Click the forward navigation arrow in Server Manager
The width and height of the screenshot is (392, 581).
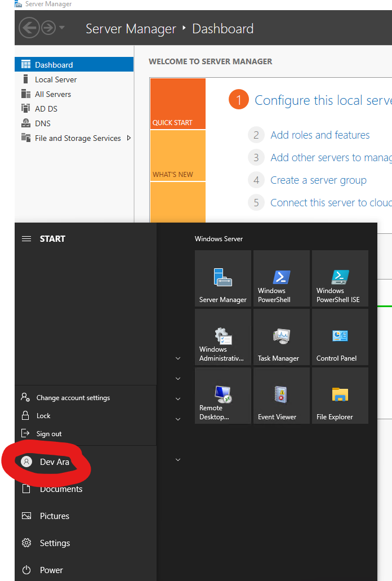coord(48,28)
